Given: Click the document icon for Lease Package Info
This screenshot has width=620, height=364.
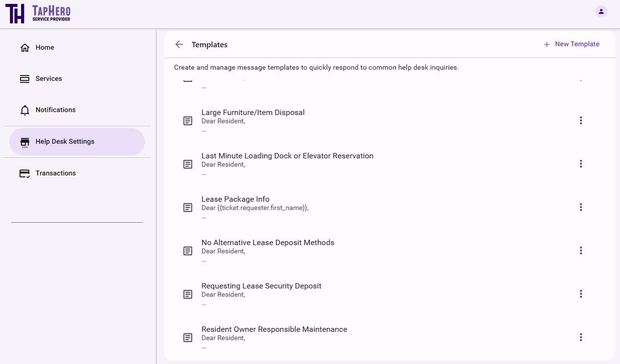Looking at the screenshot, I should [188, 208].
